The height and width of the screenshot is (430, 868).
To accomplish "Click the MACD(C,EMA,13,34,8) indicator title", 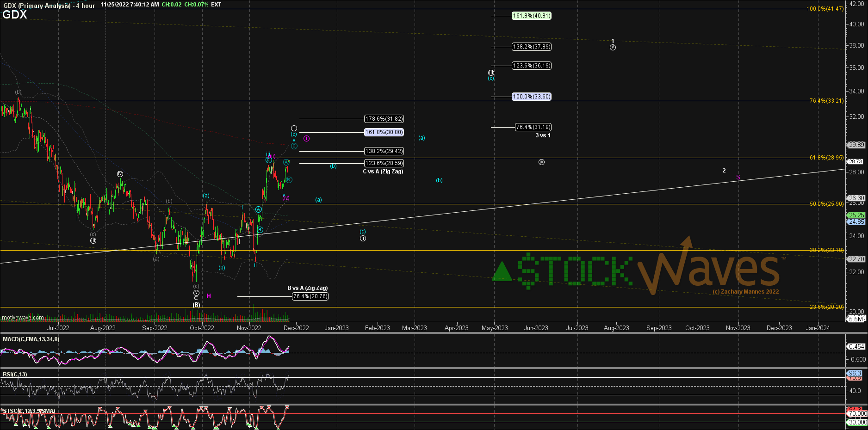I will pyautogui.click(x=31, y=339).
